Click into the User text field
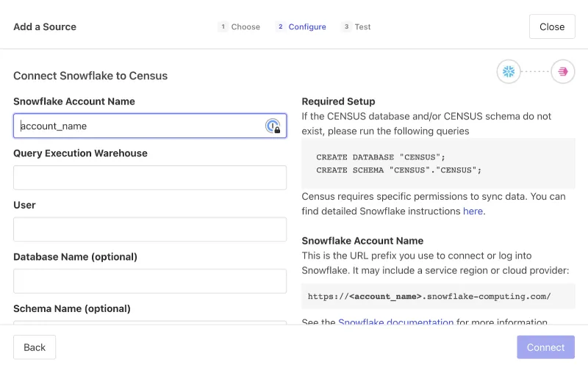 click(x=150, y=229)
